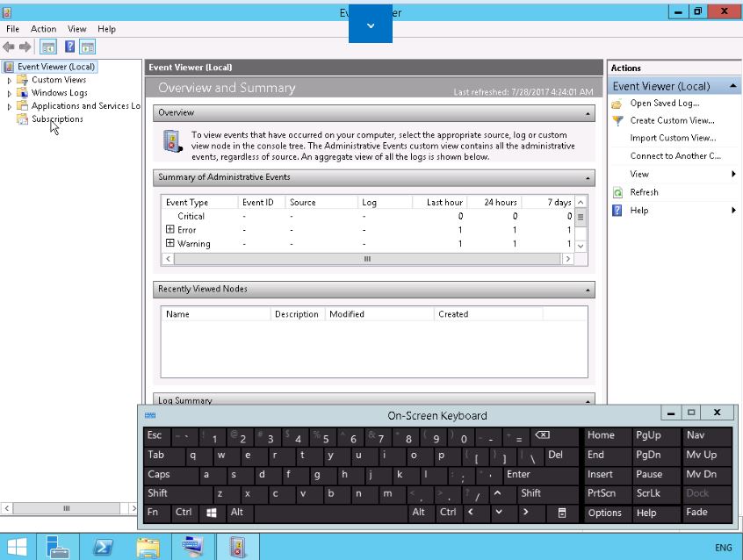This screenshot has width=743, height=560.
Task: Sort Recently Viewed Nodes by Modified column
Action: (x=379, y=314)
